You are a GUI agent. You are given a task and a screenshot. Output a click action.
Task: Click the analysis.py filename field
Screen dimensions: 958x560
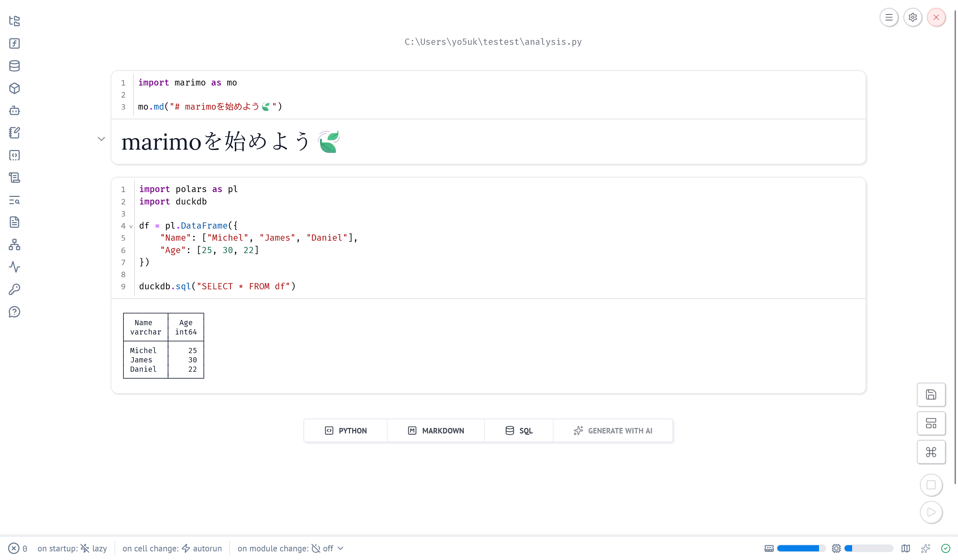point(493,42)
